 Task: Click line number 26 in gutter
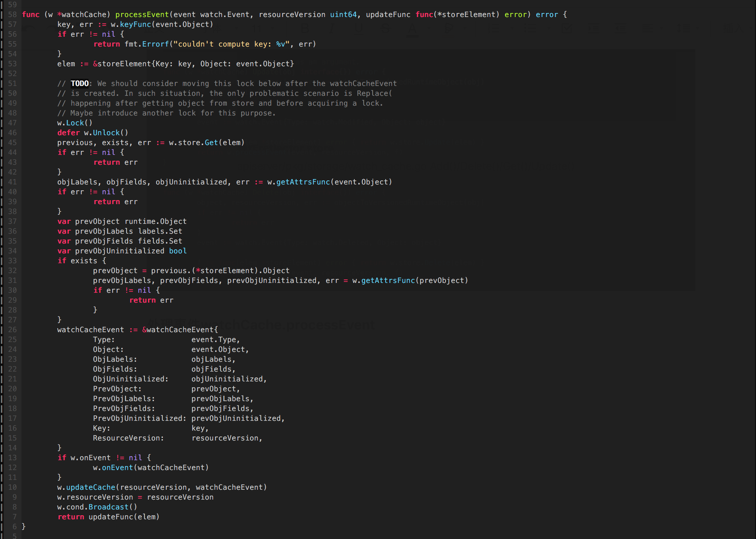coord(12,330)
